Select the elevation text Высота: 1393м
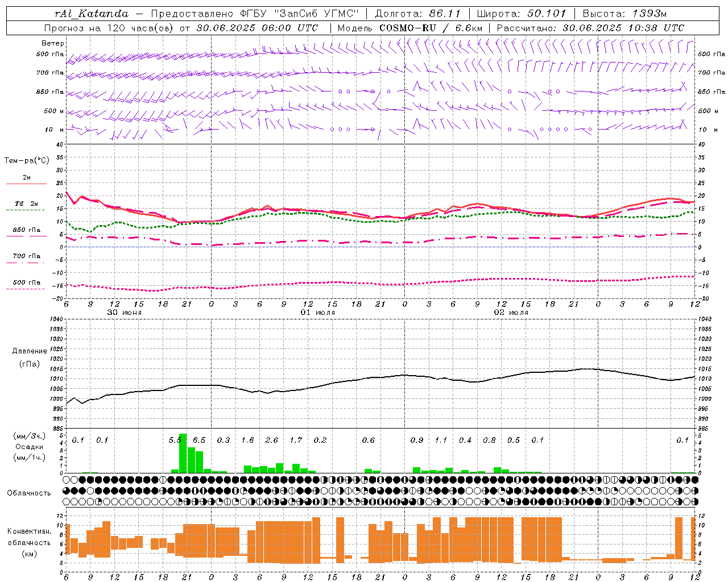 click(624, 13)
